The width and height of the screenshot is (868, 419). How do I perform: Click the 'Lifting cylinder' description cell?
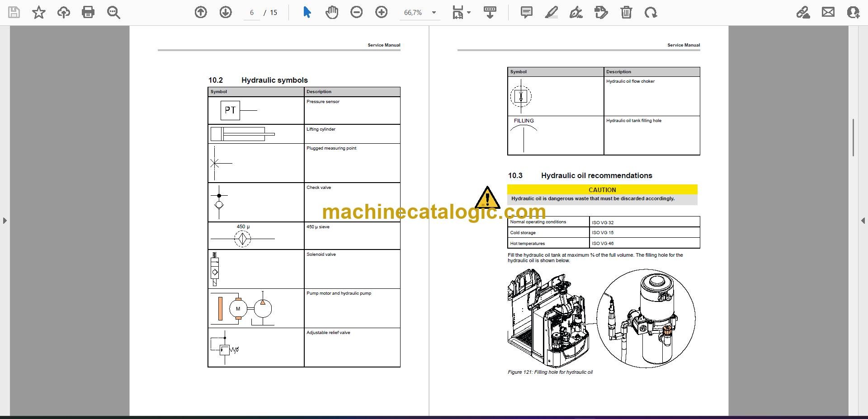(x=352, y=134)
